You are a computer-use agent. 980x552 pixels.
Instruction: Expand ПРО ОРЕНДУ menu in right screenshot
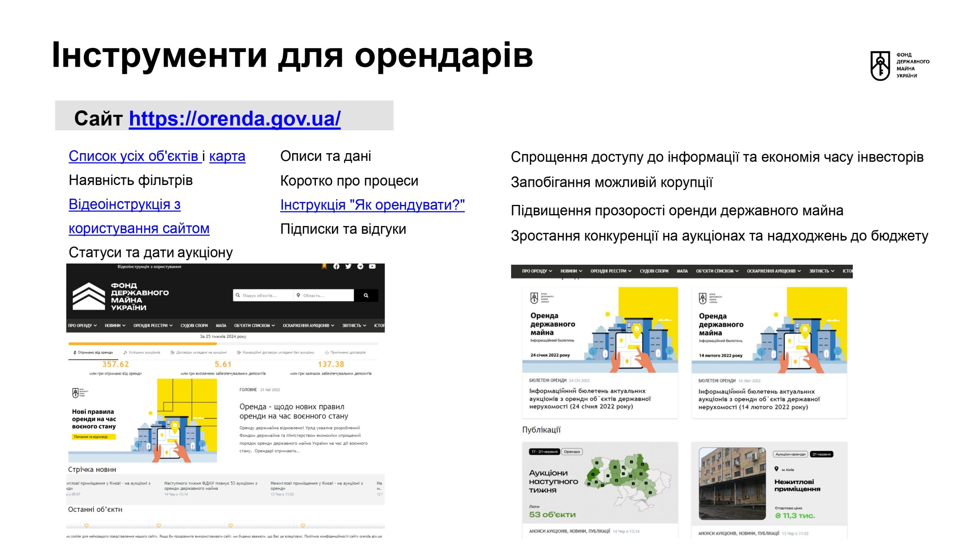point(537,271)
